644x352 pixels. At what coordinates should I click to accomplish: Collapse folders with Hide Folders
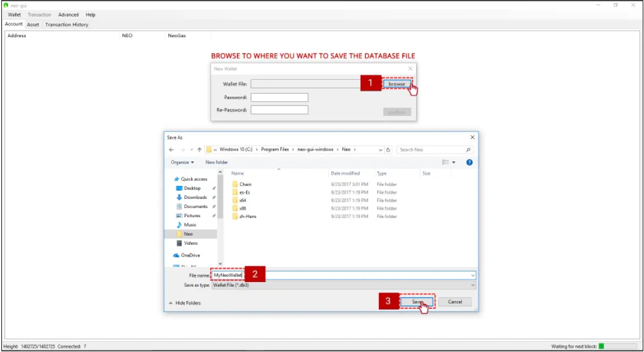click(x=185, y=303)
